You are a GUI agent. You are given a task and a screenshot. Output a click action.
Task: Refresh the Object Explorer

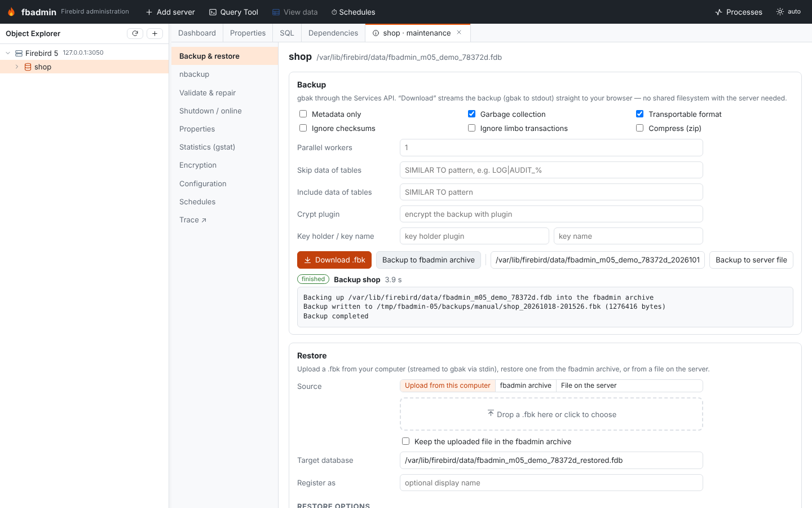pyautogui.click(x=135, y=33)
